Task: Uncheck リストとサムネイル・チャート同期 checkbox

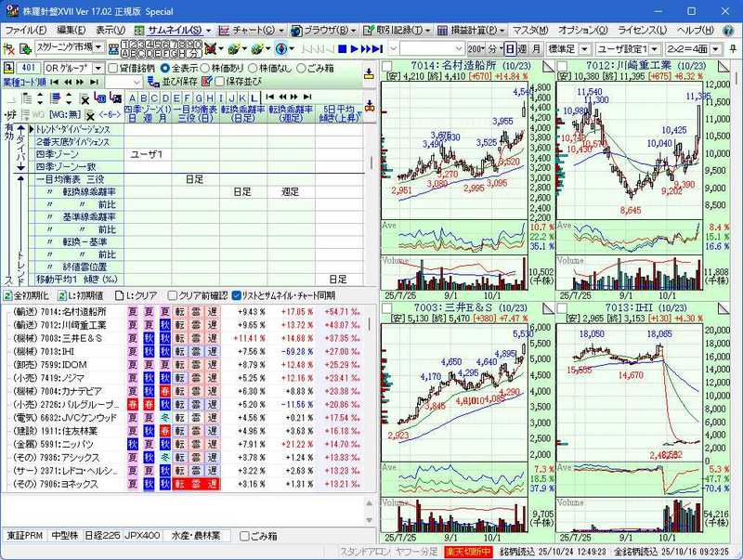Action: pos(237,295)
